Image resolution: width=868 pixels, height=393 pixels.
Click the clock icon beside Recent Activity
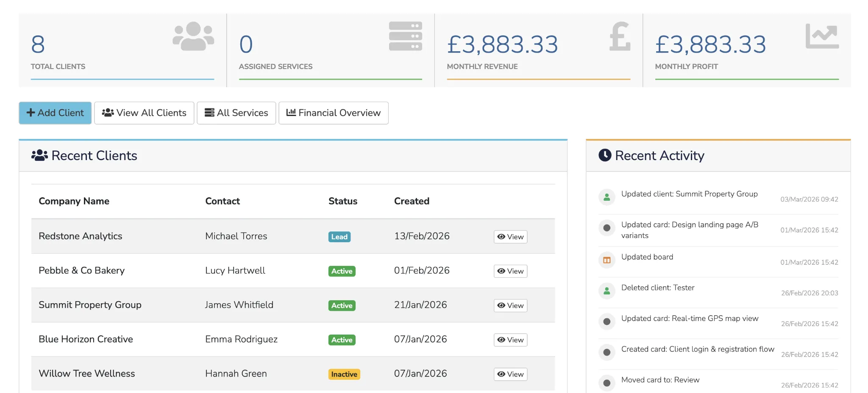pos(605,155)
